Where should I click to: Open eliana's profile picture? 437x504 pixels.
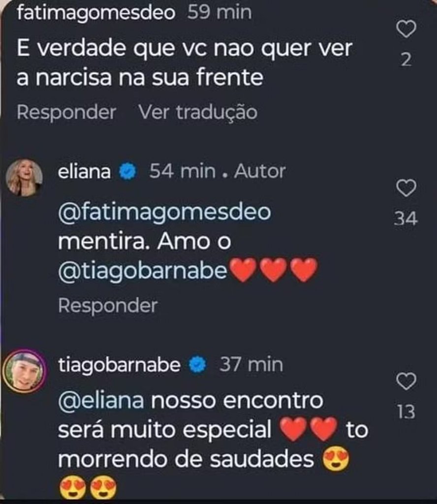click(24, 177)
